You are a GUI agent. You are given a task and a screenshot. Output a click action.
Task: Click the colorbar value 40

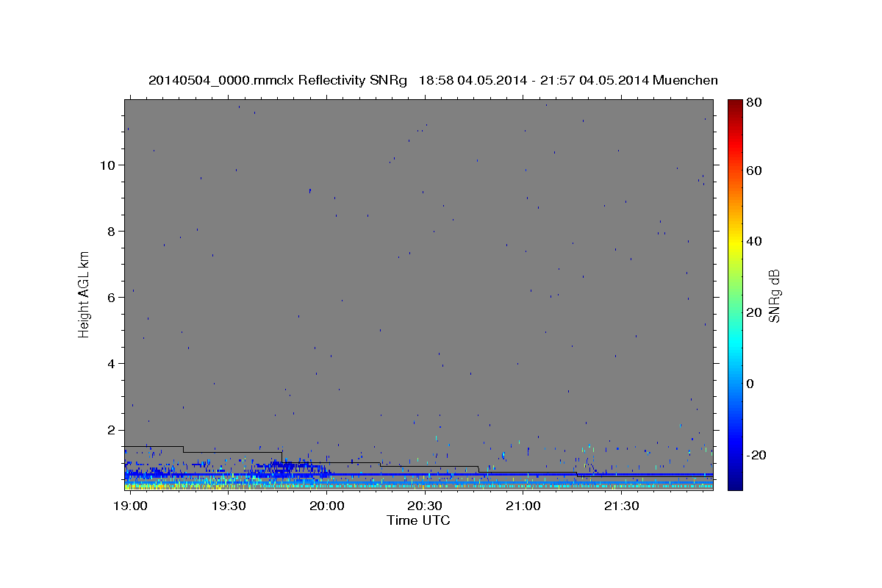coord(753,241)
